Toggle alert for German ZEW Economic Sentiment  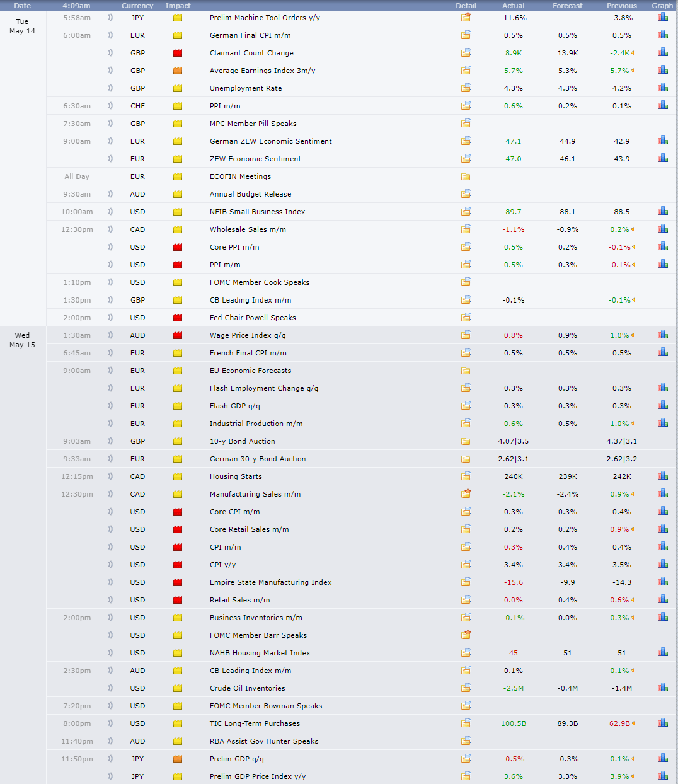click(x=110, y=141)
